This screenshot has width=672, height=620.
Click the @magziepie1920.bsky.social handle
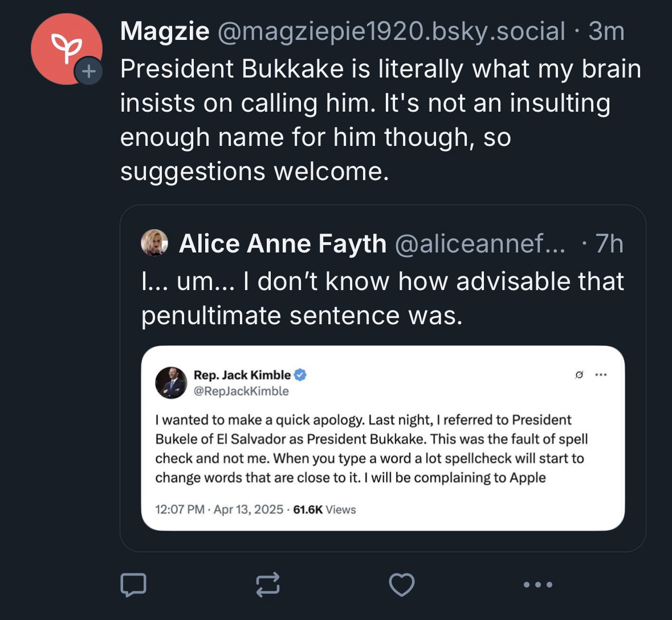pyautogui.click(x=391, y=31)
